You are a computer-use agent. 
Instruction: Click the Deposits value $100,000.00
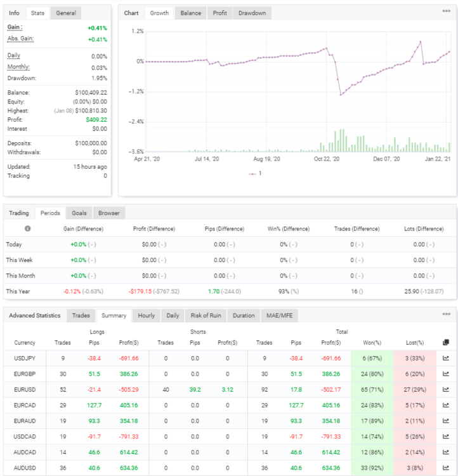click(x=91, y=143)
